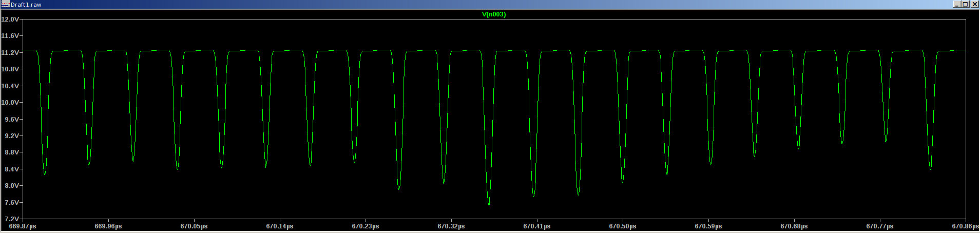Click the 670.23µs time axis label

coord(366,226)
